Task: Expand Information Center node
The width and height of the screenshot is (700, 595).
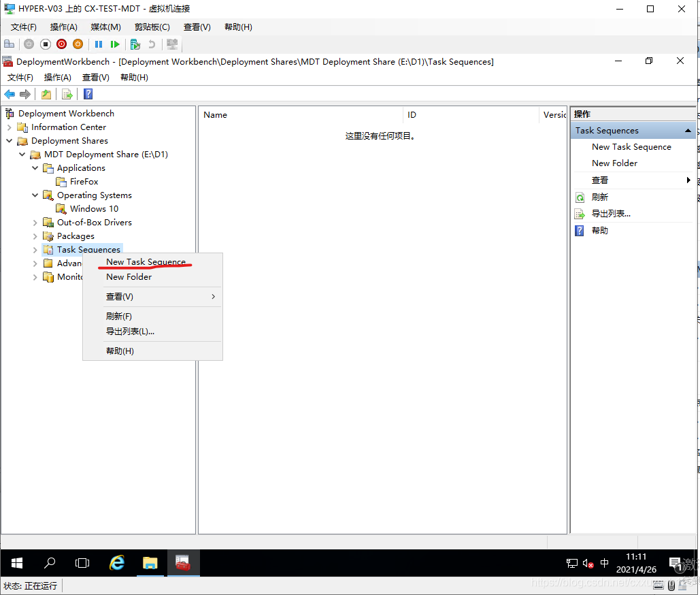Action: (9, 127)
